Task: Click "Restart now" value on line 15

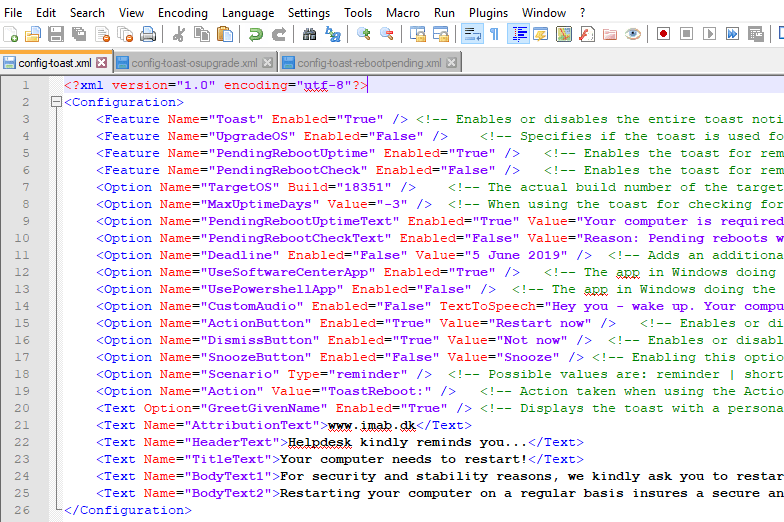Action: click(540, 323)
